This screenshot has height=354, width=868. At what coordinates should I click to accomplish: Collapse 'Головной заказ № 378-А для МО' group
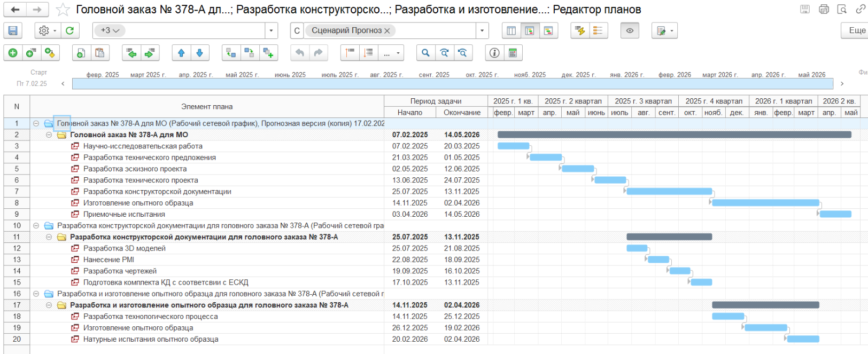tap(49, 135)
